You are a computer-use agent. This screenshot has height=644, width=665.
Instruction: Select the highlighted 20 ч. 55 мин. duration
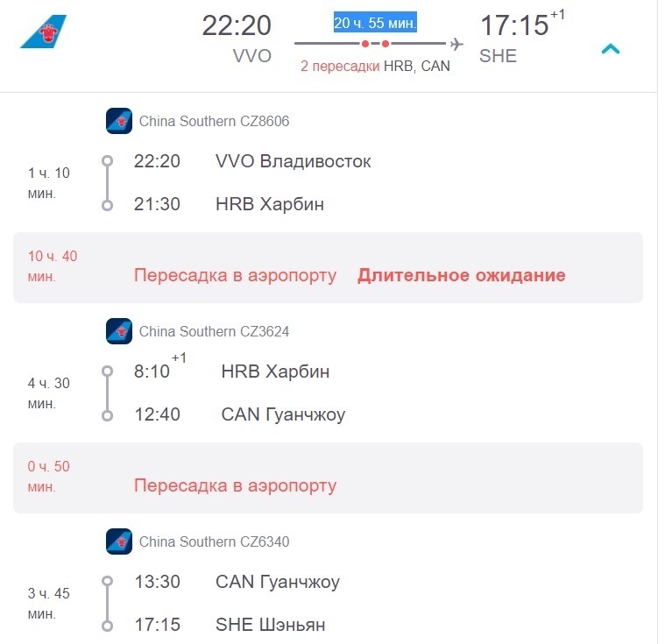(375, 23)
